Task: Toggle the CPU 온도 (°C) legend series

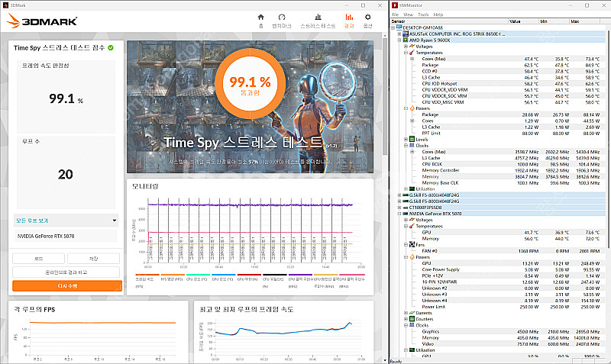Action: coord(197,278)
